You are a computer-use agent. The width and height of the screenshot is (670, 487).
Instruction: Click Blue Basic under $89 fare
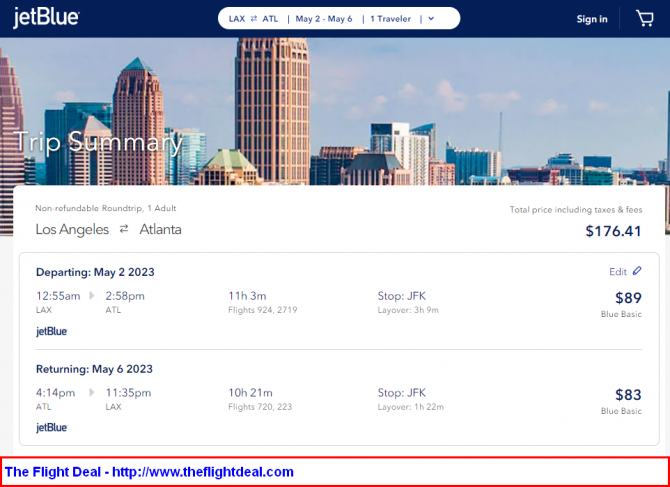click(x=621, y=314)
